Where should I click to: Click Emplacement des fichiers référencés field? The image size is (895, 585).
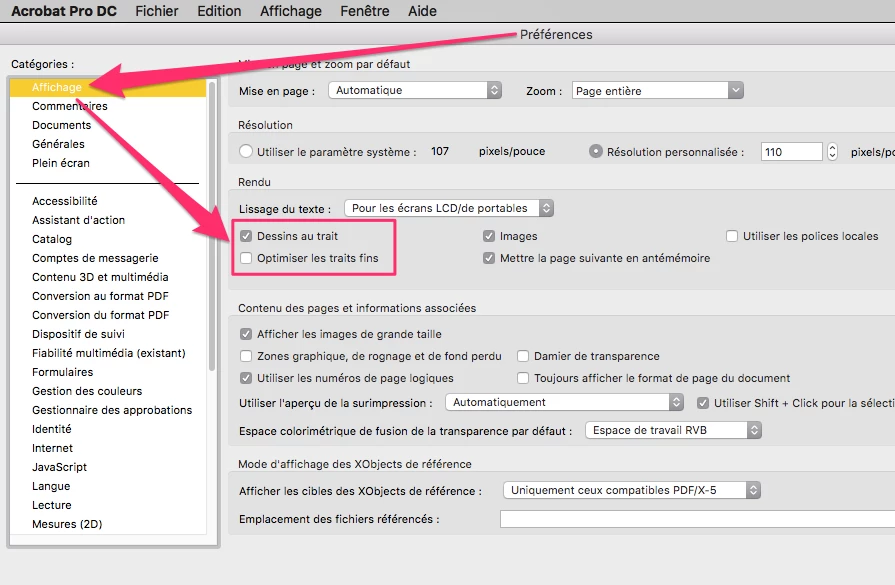697,519
